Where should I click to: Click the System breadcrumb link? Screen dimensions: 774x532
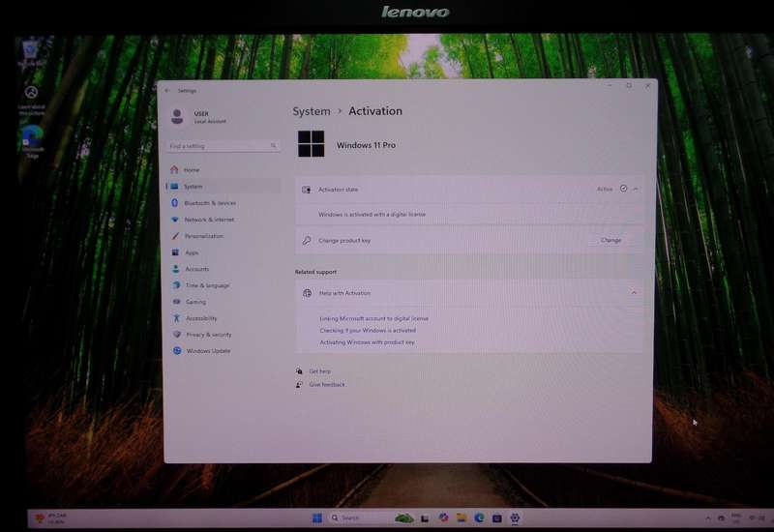tap(312, 111)
